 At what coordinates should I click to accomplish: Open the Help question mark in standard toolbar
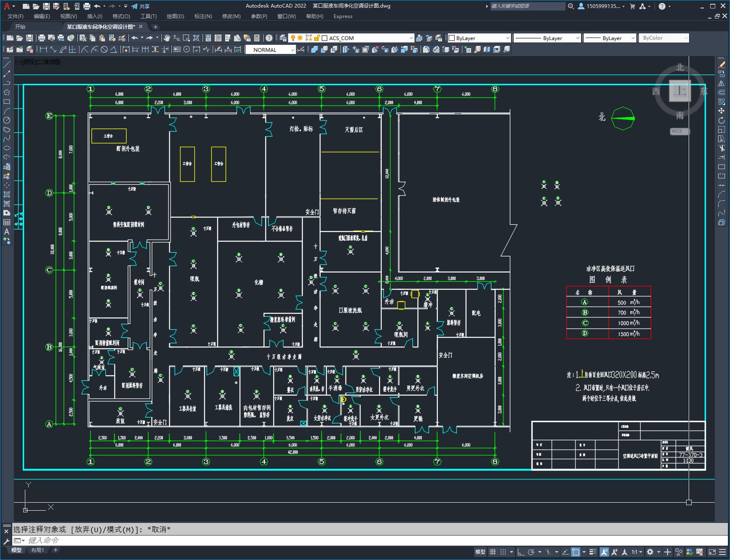point(269,38)
